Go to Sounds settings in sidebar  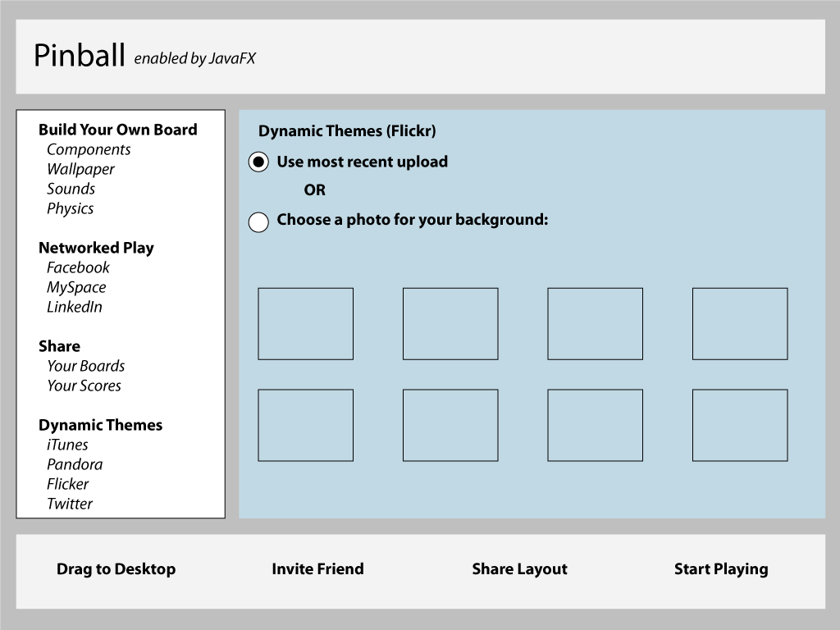pos(71,189)
